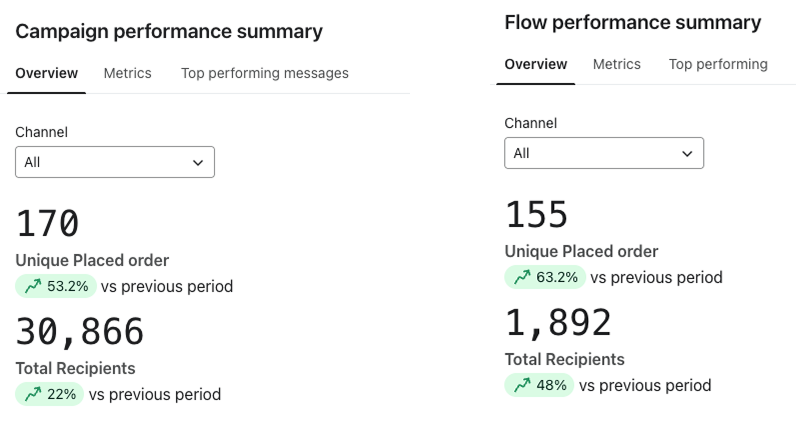
Task: Select Overview tab in Flow performance summary
Action: [x=536, y=64]
